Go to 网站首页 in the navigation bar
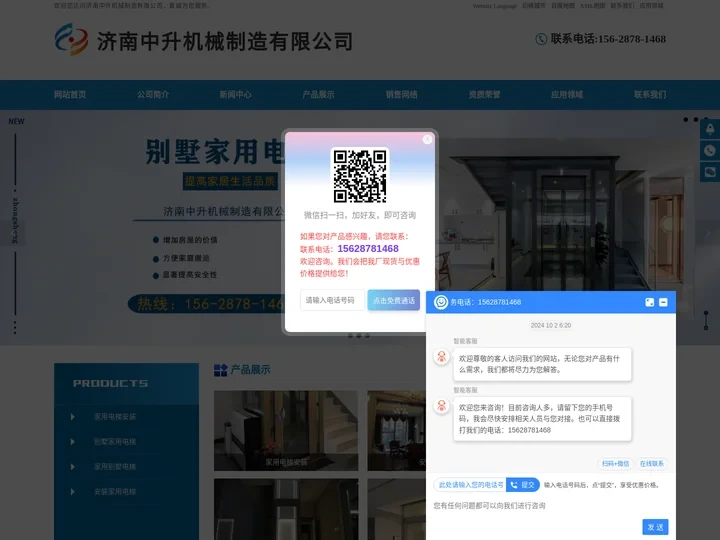 pos(70,95)
